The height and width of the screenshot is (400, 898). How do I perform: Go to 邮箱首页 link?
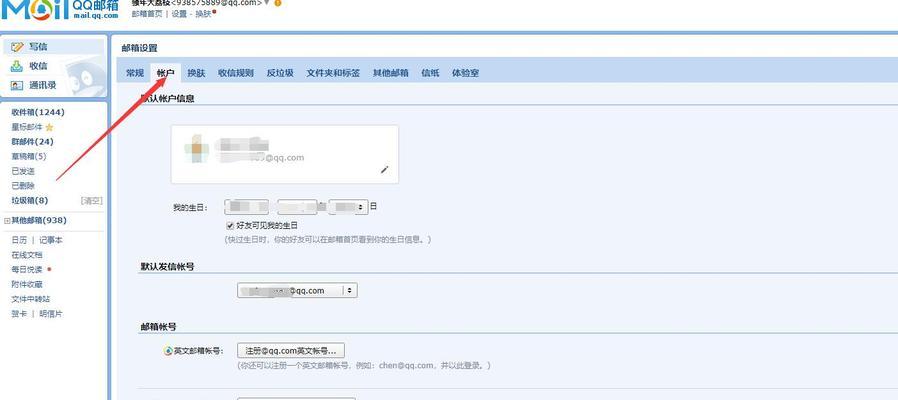147,14
